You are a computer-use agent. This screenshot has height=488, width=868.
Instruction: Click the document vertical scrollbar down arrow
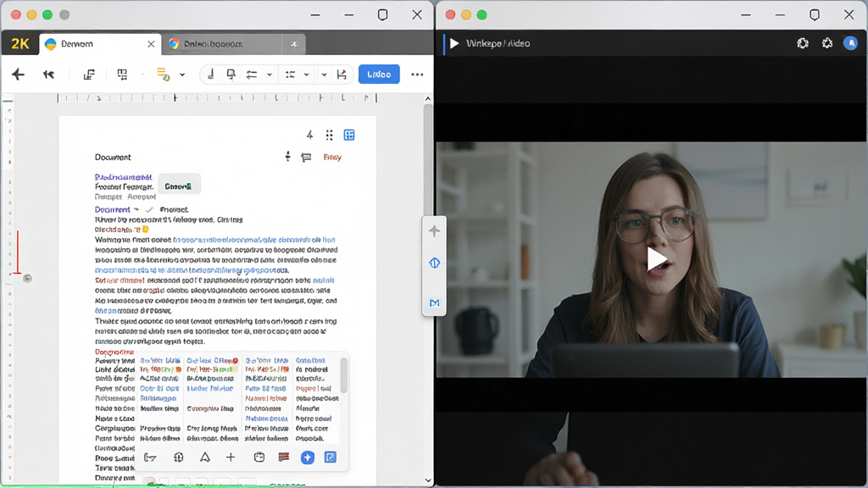pyautogui.click(x=428, y=480)
